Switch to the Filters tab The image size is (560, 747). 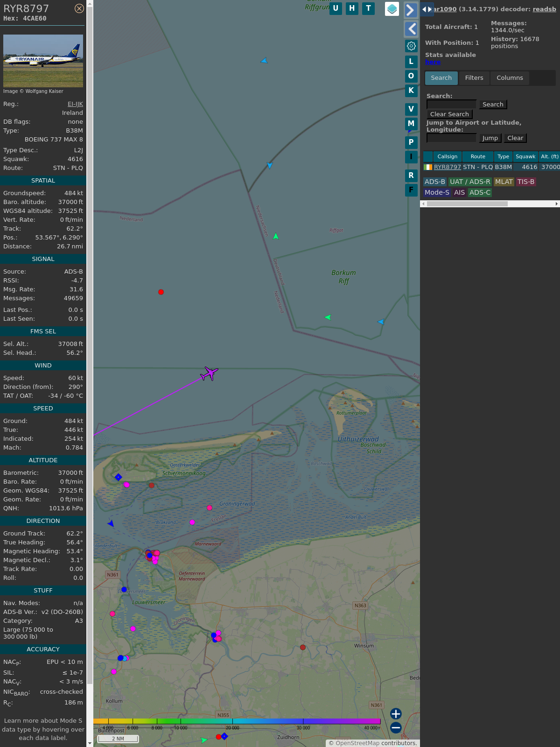(474, 78)
